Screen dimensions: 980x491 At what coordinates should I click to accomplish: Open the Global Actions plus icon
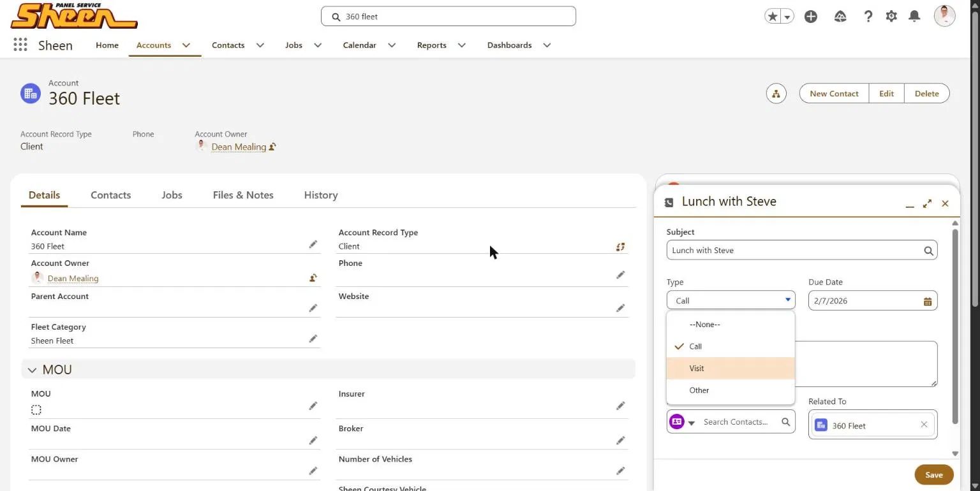coord(811,17)
